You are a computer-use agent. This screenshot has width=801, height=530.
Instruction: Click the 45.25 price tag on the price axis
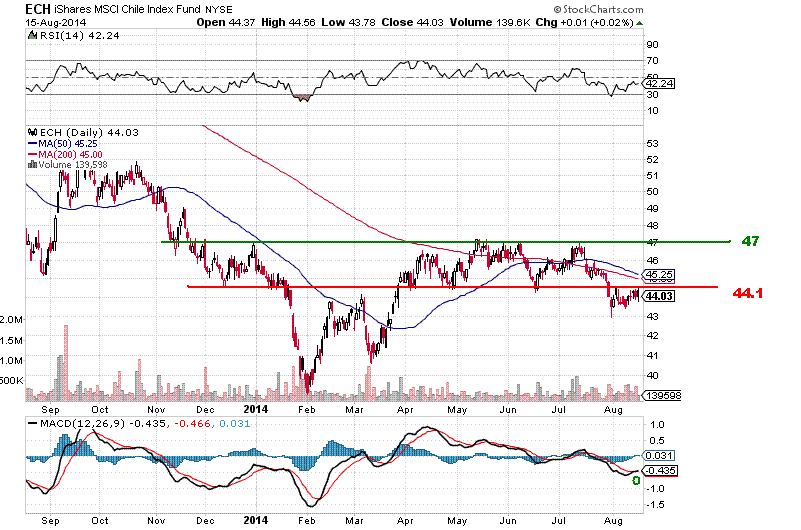pos(659,275)
